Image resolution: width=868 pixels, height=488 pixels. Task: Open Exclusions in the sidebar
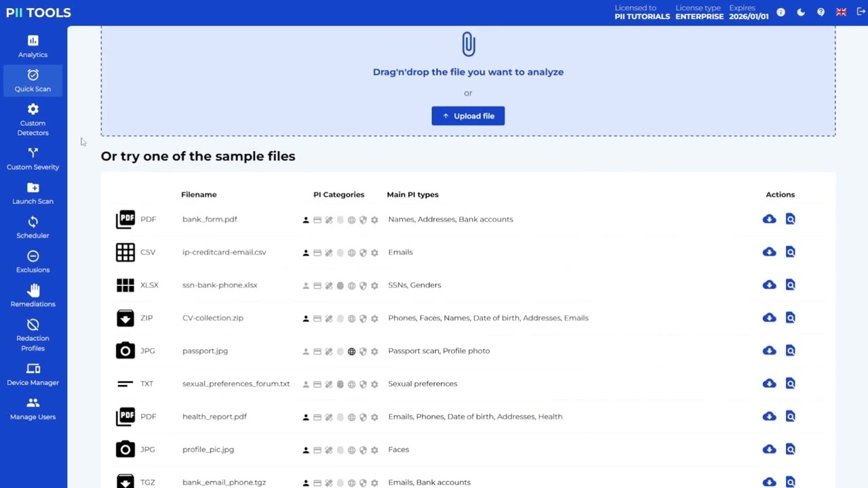[33, 262]
